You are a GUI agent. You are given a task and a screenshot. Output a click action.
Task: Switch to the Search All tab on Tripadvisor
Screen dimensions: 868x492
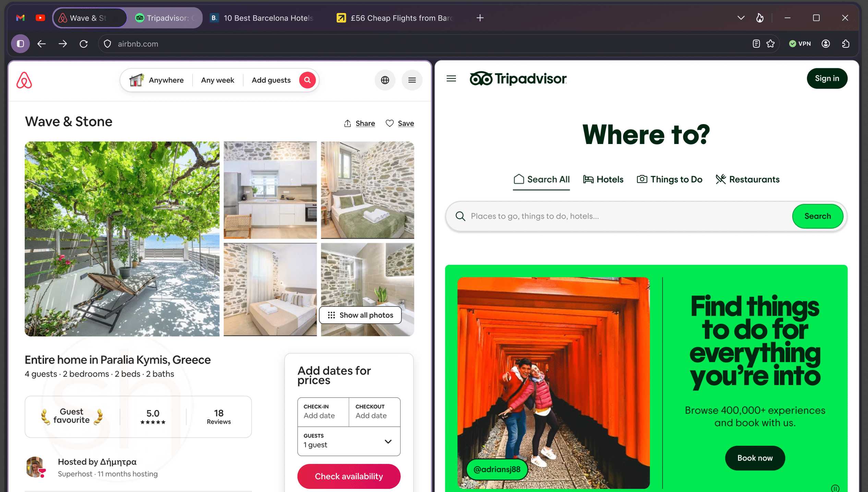pos(541,179)
